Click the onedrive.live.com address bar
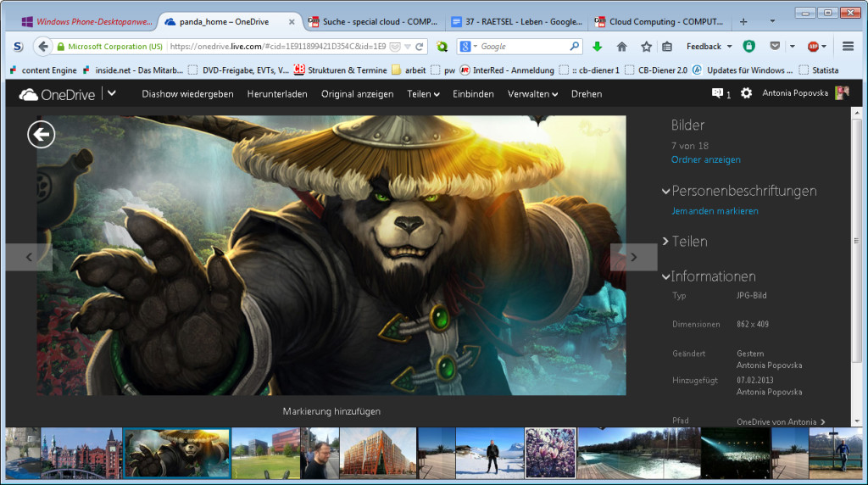Image resolution: width=868 pixels, height=485 pixels. point(278,47)
